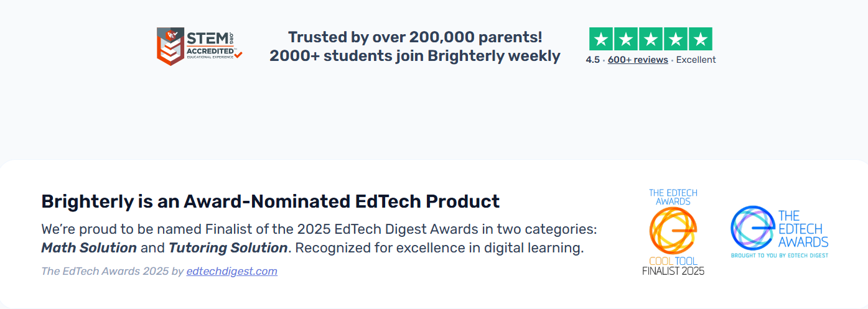Click the blue EdTech Awards logo
This screenshot has width=868, height=309.
pyautogui.click(x=779, y=232)
